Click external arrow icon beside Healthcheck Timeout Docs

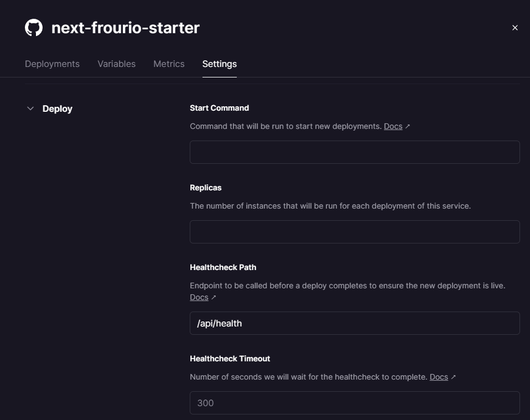(453, 377)
